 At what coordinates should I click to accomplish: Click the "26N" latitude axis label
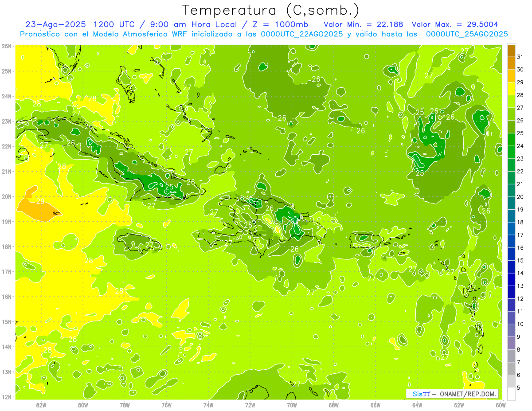(x=6, y=46)
